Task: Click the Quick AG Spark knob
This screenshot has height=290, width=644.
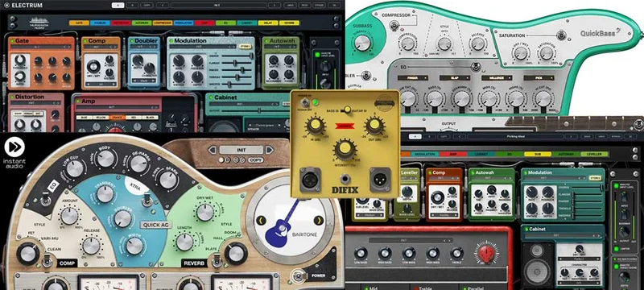Action: [168, 180]
